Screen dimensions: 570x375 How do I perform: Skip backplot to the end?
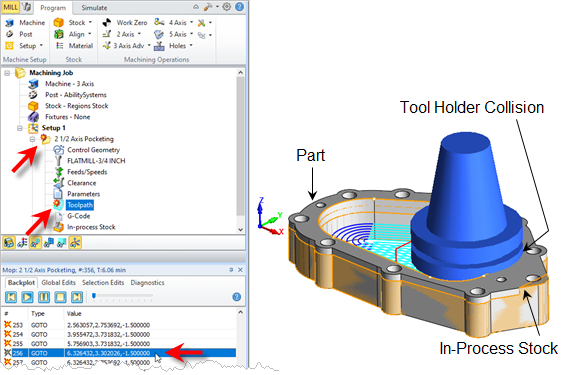77,297
